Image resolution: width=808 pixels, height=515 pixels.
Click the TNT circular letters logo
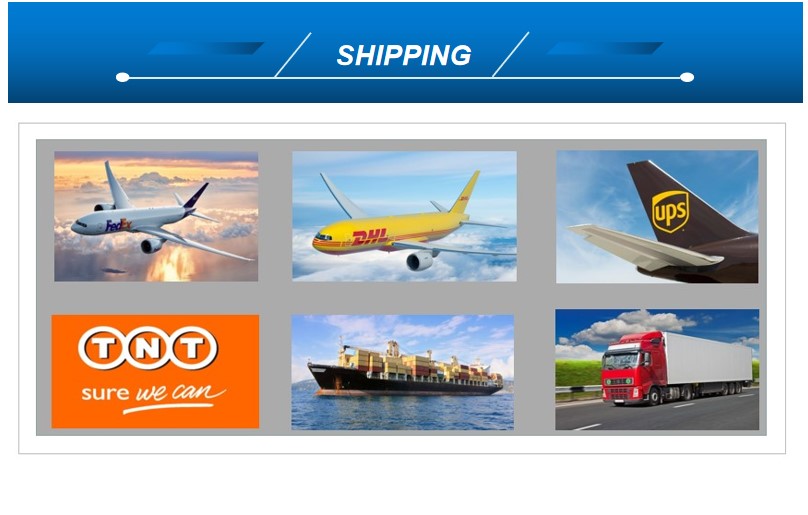(x=148, y=348)
